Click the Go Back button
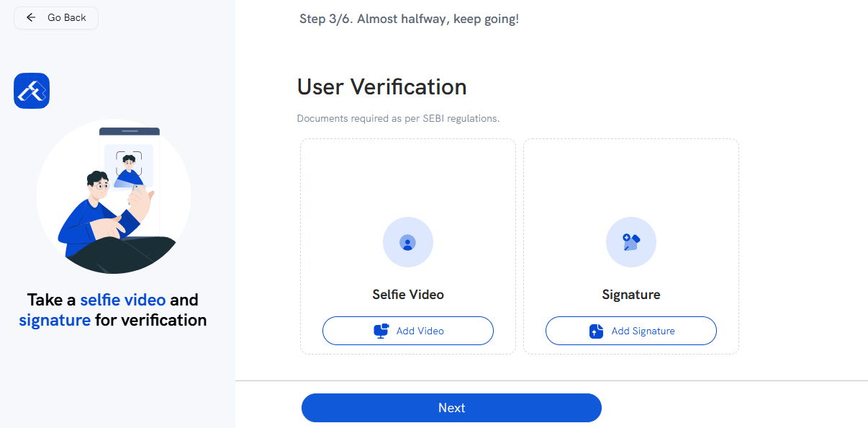This screenshot has width=868, height=428. click(x=56, y=18)
